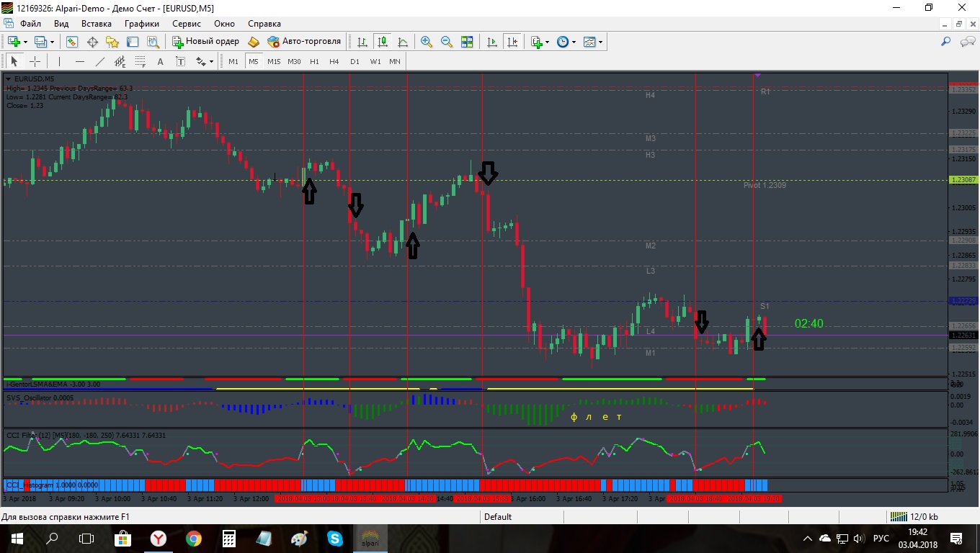980x553 pixels.
Task: Select the Crosshair tool
Action: point(35,61)
